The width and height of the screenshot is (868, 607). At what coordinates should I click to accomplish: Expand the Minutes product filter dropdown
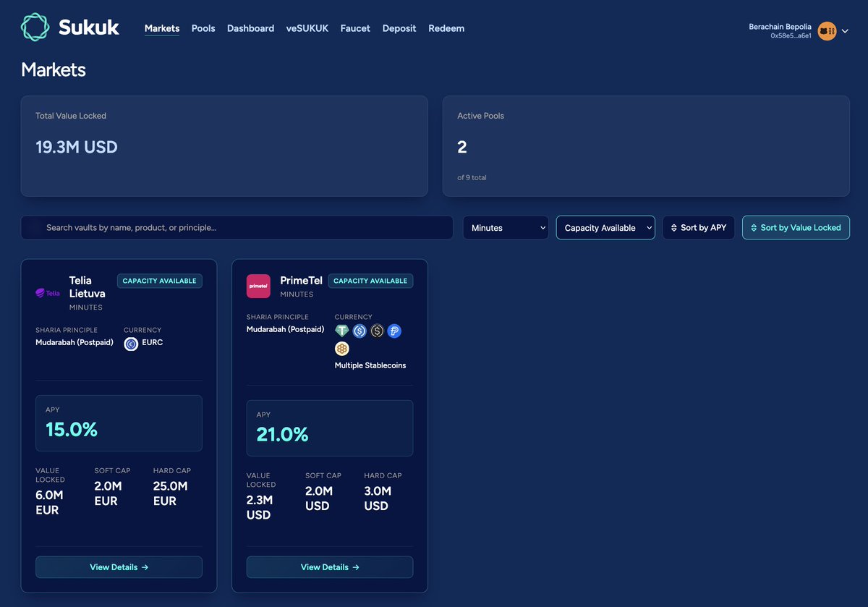(506, 227)
